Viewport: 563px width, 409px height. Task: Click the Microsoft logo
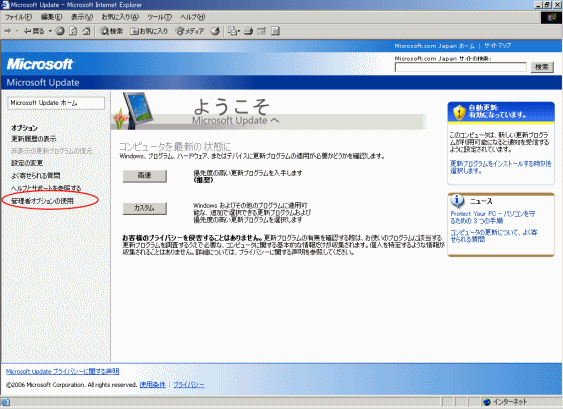pos(39,64)
